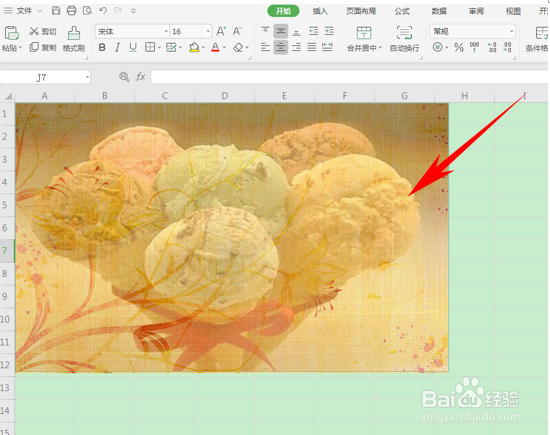The width and height of the screenshot is (550, 435).
Task: Center text horizontally
Action: (x=281, y=47)
